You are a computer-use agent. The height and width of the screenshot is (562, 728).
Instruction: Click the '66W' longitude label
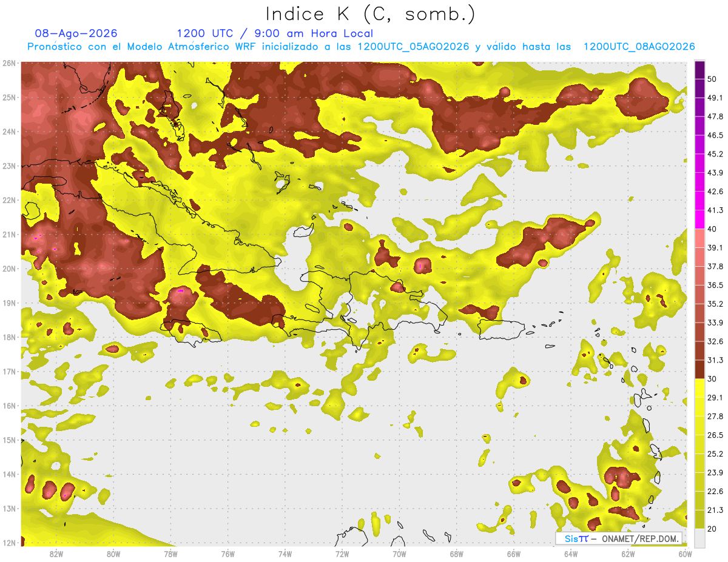pyautogui.click(x=513, y=554)
